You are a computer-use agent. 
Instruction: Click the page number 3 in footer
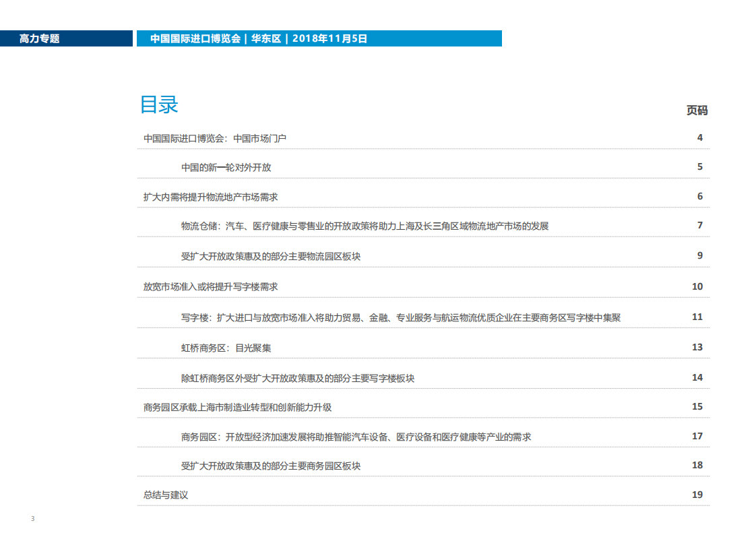pos(31,519)
